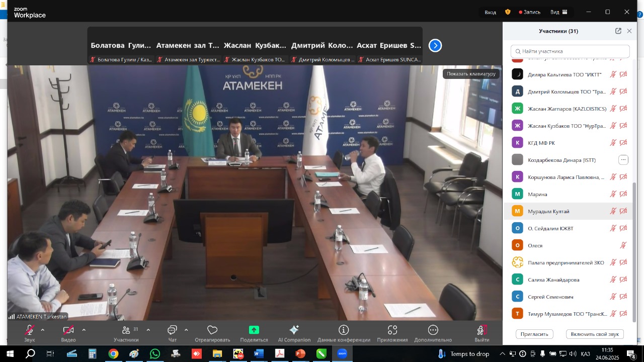644x362 pixels.
Task: Open PowerPoint from the taskbar
Action: pos(300,354)
